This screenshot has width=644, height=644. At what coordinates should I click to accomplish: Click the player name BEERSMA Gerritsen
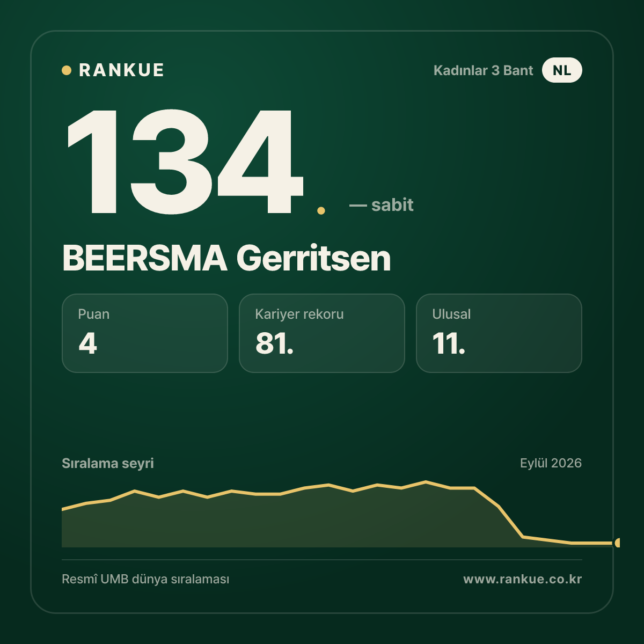[226, 258]
